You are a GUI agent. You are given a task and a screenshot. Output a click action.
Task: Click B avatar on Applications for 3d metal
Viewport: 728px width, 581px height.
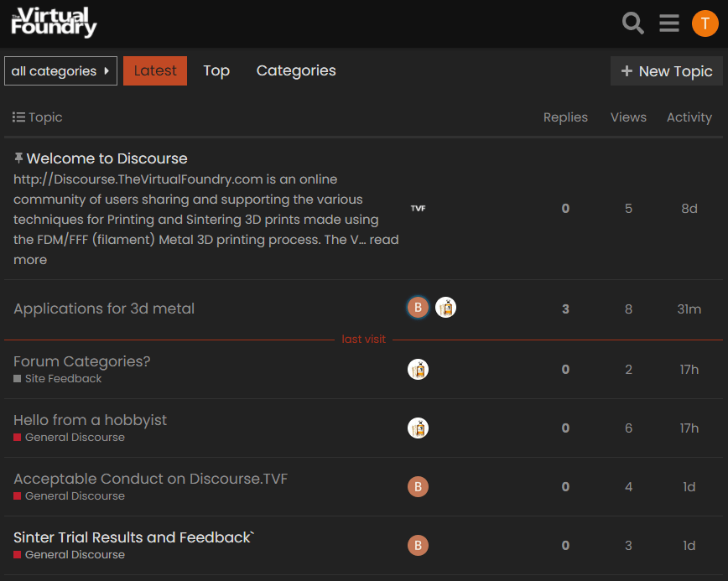tap(418, 307)
